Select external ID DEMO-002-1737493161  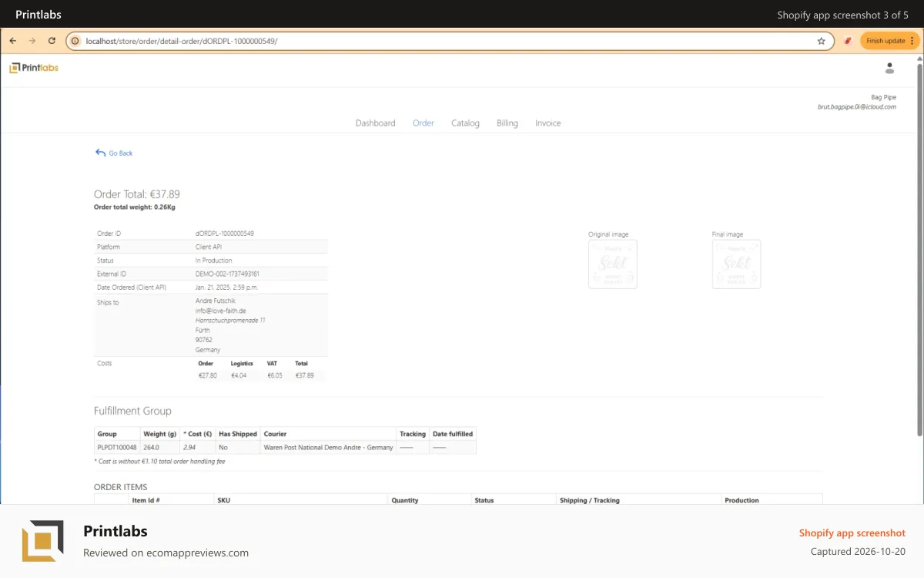pos(227,274)
